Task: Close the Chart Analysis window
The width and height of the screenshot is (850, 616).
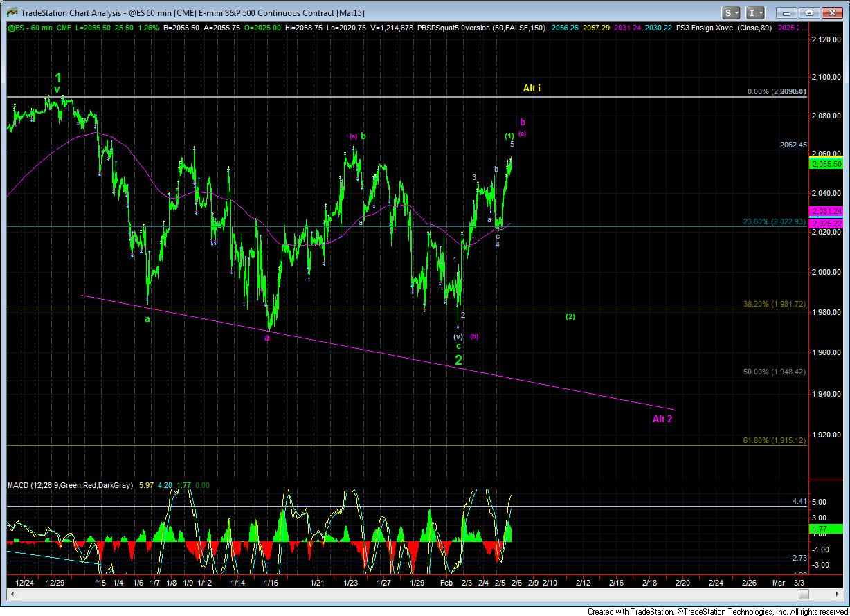Action: click(x=833, y=12)
